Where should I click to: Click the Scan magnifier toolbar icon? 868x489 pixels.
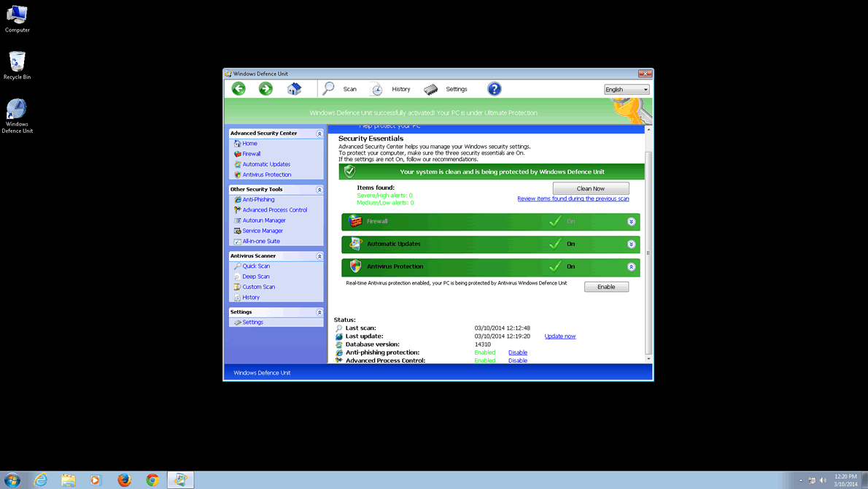click(329, 88)
